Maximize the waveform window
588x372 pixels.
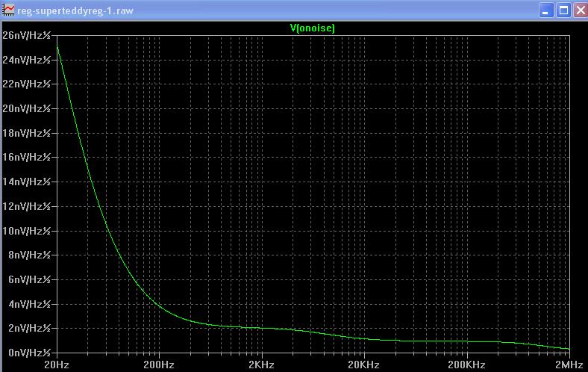pyautogui.click(x=563, y=10)
